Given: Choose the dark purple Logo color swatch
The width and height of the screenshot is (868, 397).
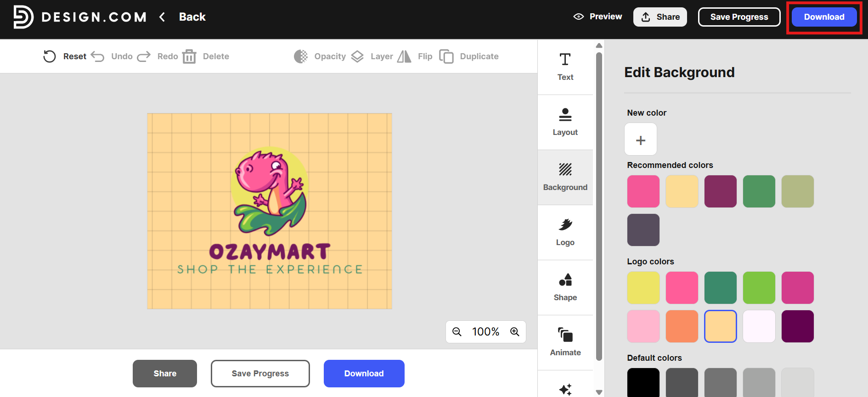Looking at the screenshot, I should pyautogui.click(x=798, y=326).
